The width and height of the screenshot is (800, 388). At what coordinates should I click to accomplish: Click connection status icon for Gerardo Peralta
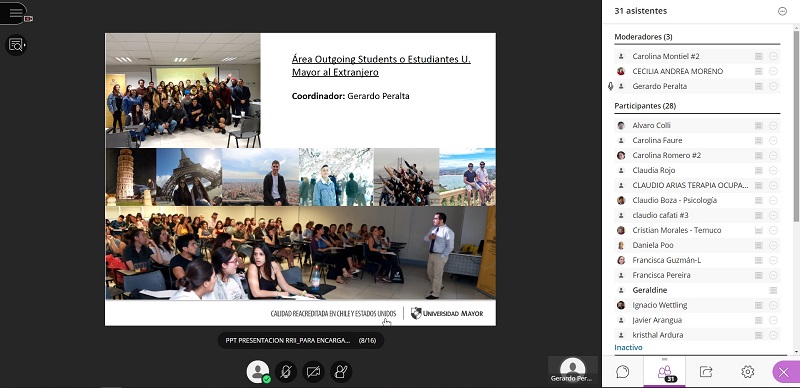[759, 86]
